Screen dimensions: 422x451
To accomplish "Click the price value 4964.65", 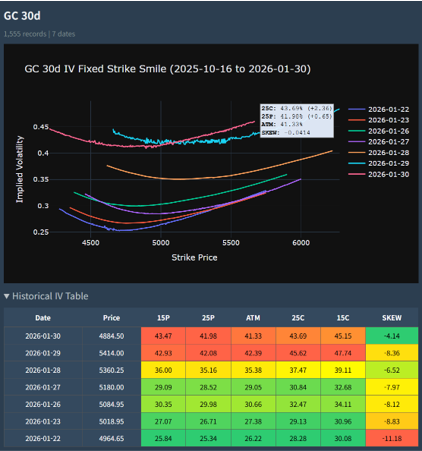I will 111,438.
